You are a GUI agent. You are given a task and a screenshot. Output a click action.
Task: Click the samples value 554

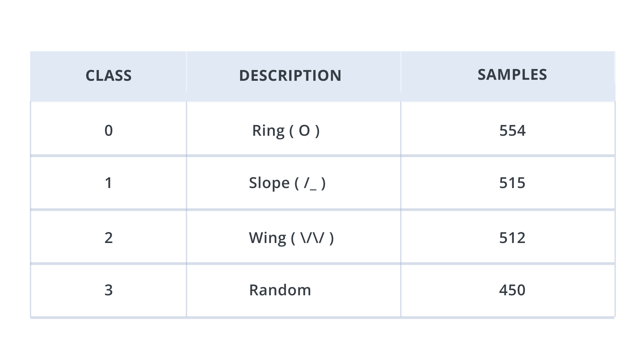pos(512,130)
